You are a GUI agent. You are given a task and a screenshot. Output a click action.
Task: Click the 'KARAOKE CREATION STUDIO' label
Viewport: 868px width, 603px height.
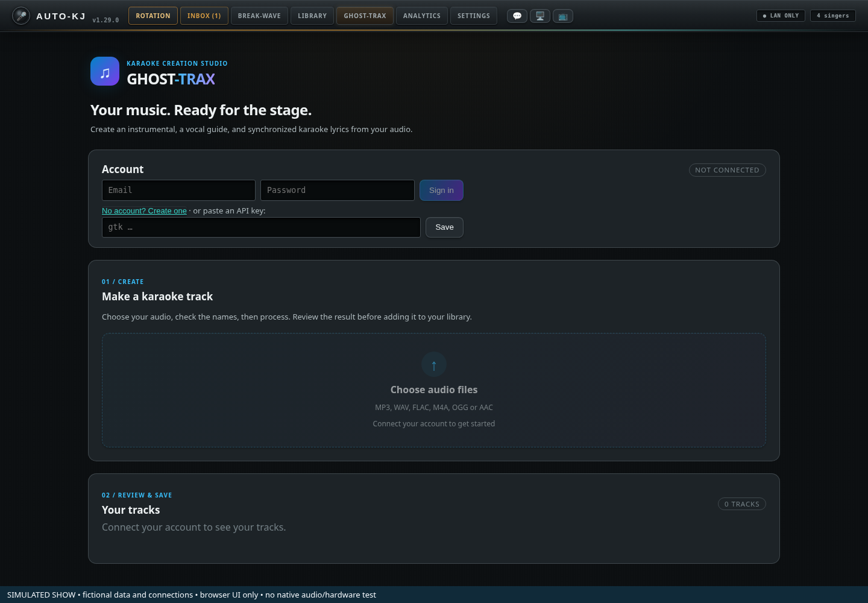point(177,63)
